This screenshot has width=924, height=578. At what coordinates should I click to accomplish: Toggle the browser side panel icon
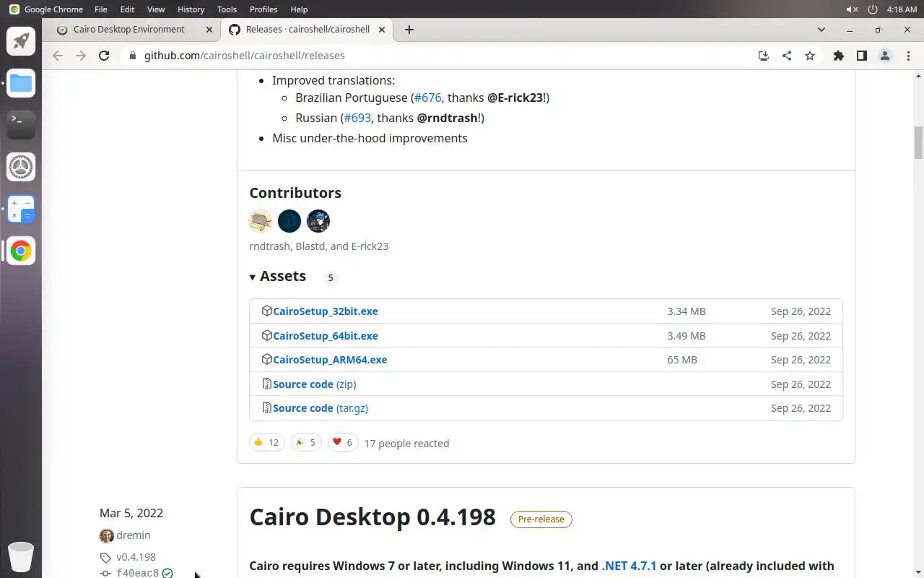(861, 56)
